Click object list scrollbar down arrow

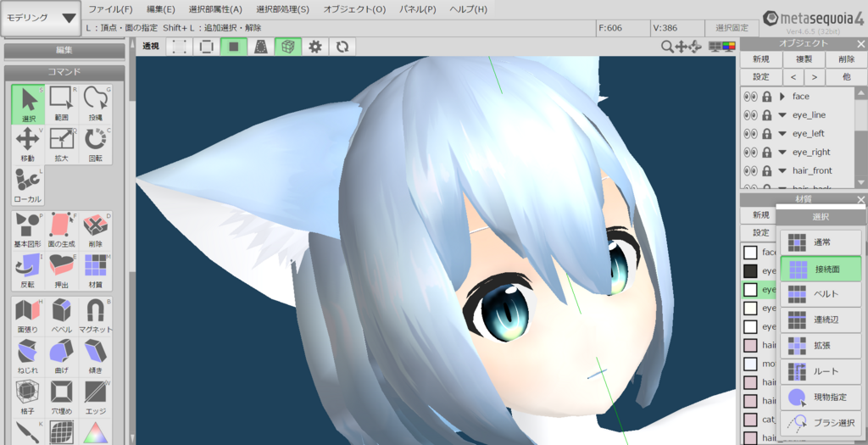tap(861, 182)
